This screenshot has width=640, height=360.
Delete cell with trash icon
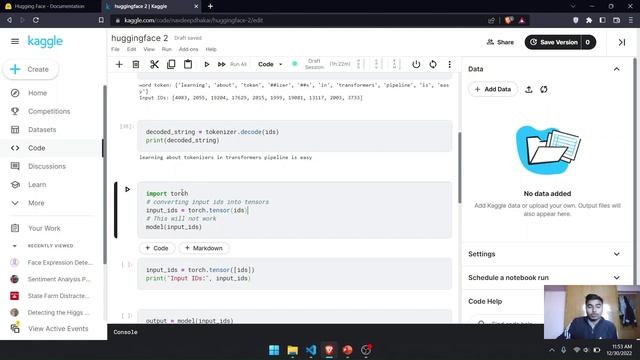(136, 64)
